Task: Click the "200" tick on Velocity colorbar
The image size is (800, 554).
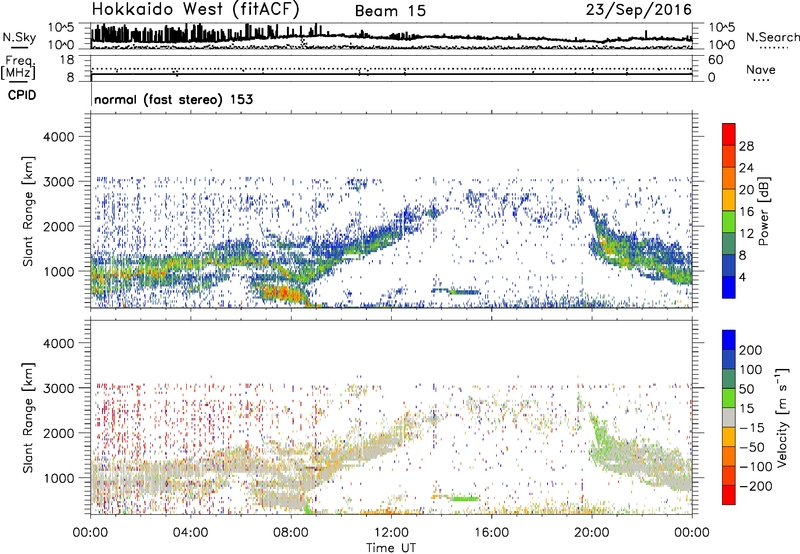Action: click(751, 350)
